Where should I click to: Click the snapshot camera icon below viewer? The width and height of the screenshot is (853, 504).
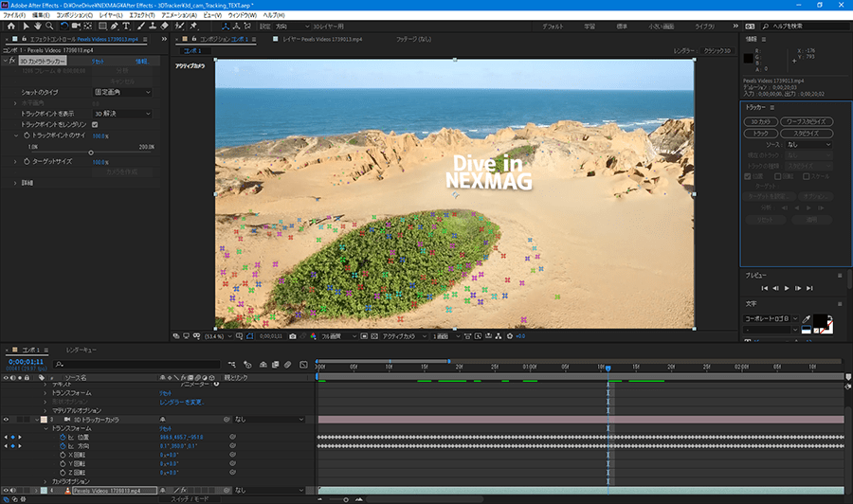[x=292, y=335]
